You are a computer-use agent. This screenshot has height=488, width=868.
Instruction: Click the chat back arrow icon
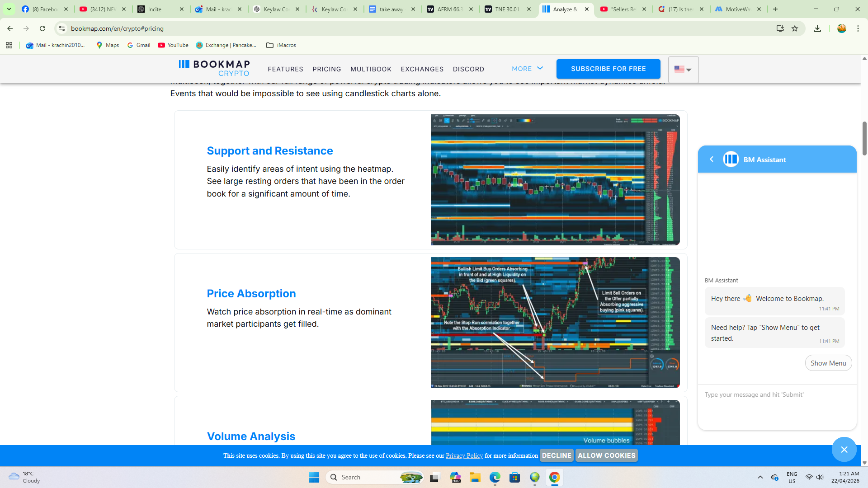[x=712, y=159]
